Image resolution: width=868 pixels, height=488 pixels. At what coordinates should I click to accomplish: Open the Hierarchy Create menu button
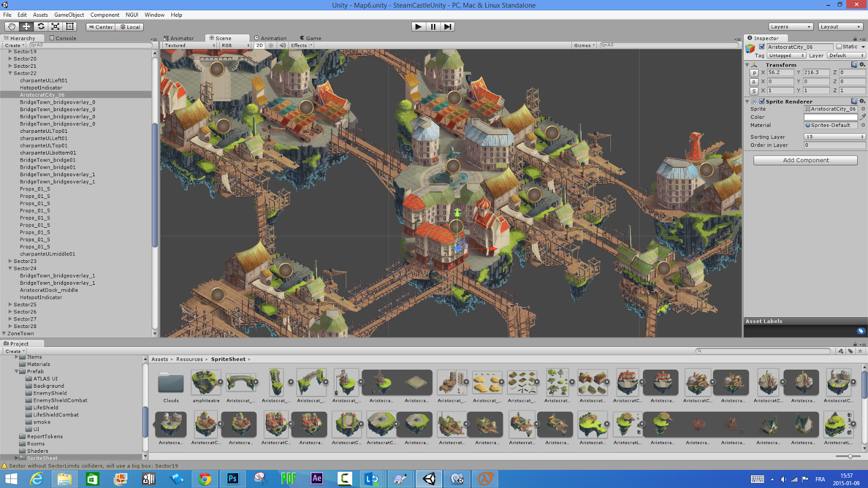pyautogui.click(x=15, y=46)
